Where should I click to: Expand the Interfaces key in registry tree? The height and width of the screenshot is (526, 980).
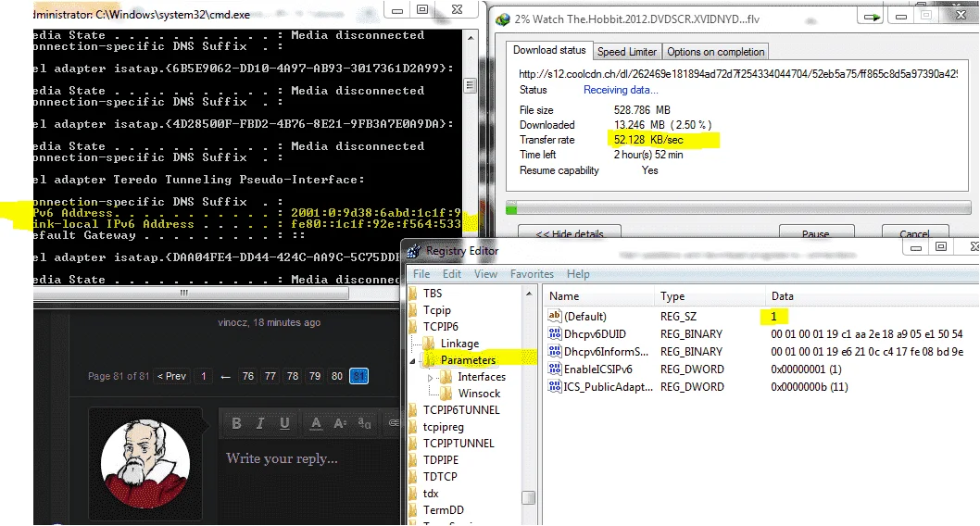pyautogui.click(x=430, y=377)
